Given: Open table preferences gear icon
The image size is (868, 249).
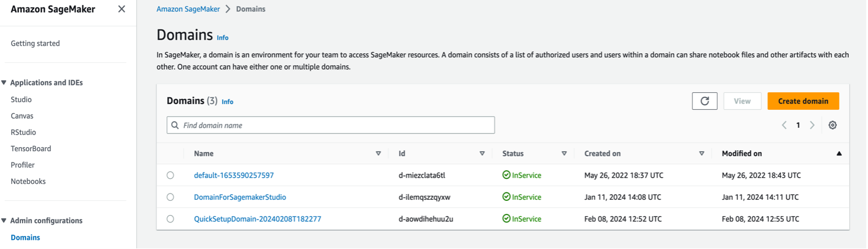Looking at the screenshot, I should tap(832, 125).
